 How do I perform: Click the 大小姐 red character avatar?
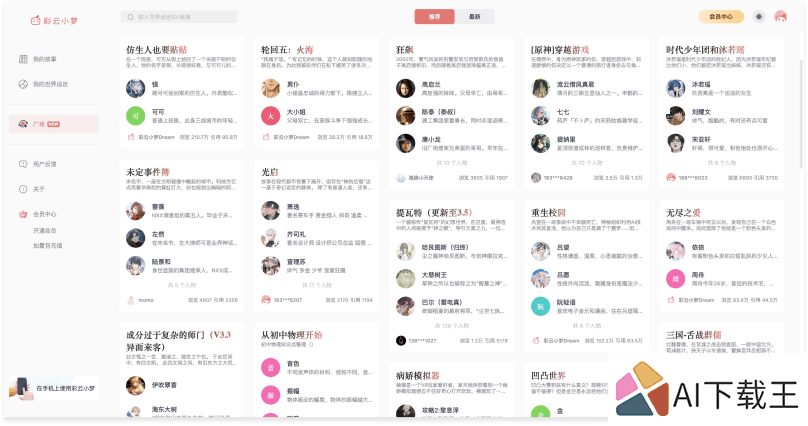[x=271, y=116]
